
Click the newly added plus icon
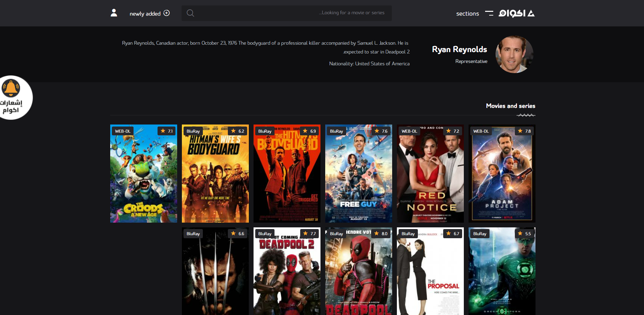coord(167,13)
